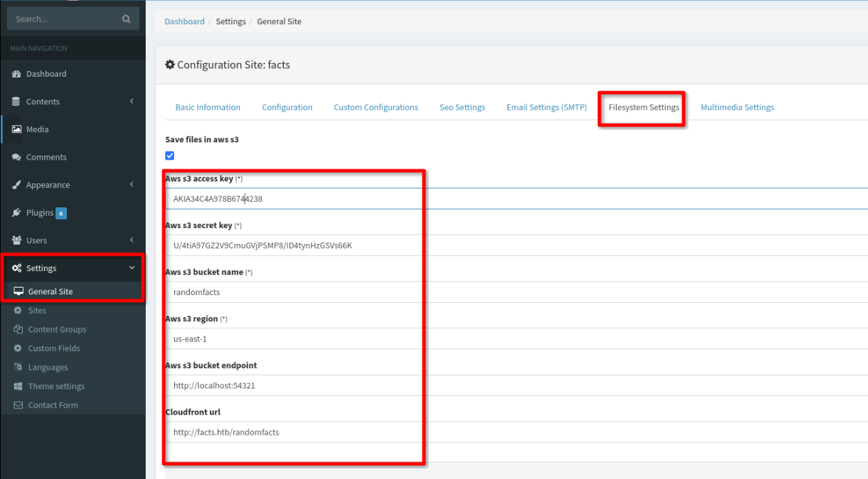Click the gear icon beside Configuration Site heading

[x=170, y=64]
